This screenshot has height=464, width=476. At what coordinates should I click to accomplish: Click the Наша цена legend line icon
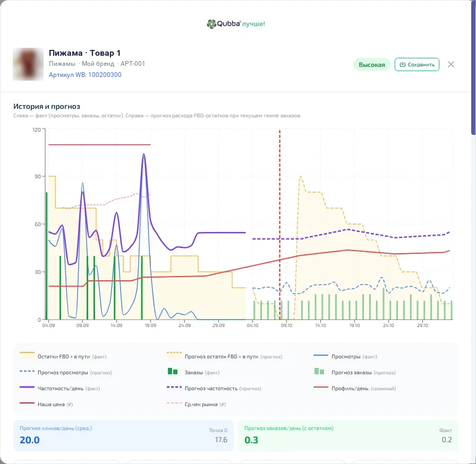pyautogui.click(x=27, y=403)
